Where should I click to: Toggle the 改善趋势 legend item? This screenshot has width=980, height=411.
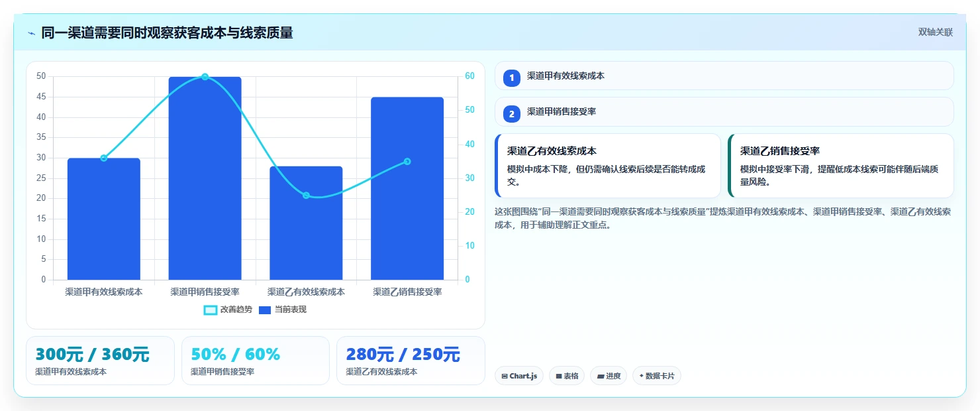[x=228, y=310]
